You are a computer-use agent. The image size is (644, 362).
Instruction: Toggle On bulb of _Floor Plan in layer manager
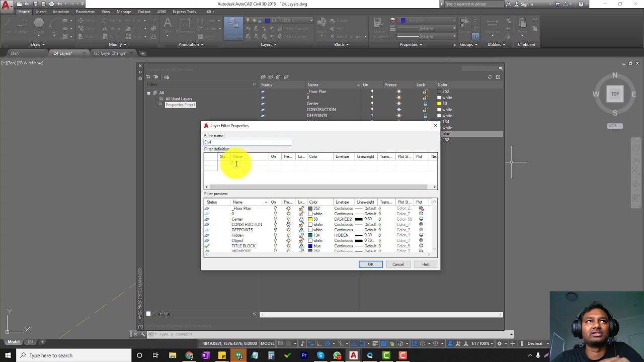[x=372, y=92]
